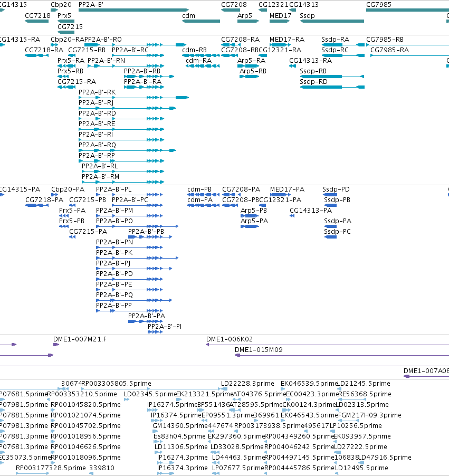449x476 pixels.
Task: Select the Arp5 gene label
Action: point(245,15)
